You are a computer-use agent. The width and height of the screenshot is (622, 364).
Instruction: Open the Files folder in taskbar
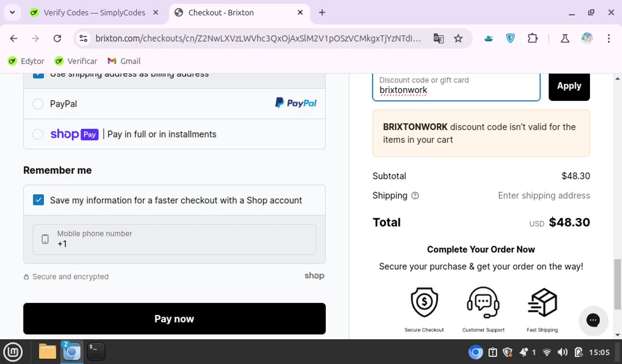(47, 352)
